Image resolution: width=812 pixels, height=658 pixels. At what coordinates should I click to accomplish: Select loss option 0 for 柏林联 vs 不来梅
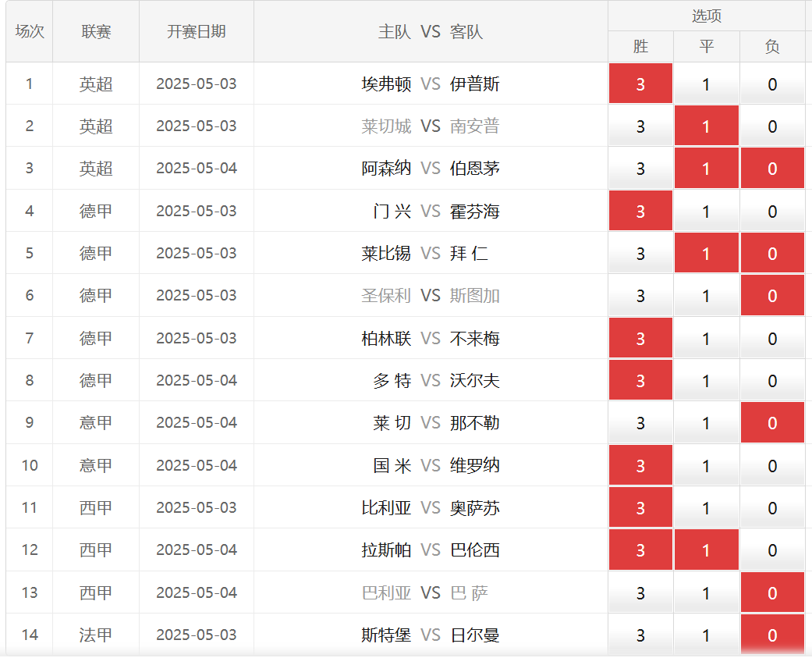pos(772,338)
